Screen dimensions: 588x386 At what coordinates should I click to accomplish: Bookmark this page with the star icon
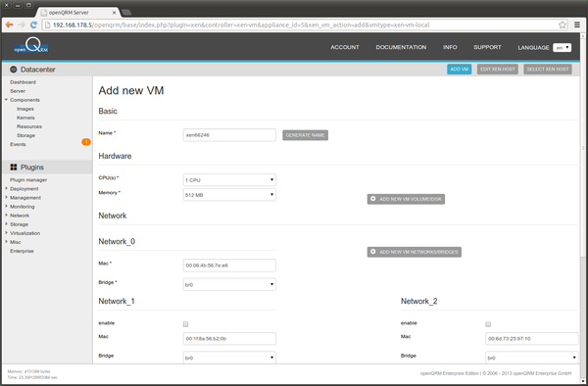pyautogui.click(x=563, y=24)
